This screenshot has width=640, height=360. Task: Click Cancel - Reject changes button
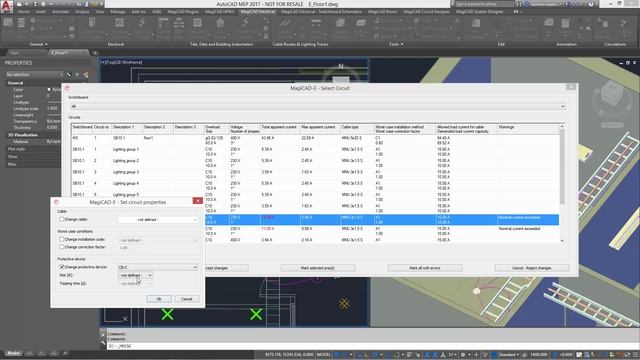tap(531, 268)
